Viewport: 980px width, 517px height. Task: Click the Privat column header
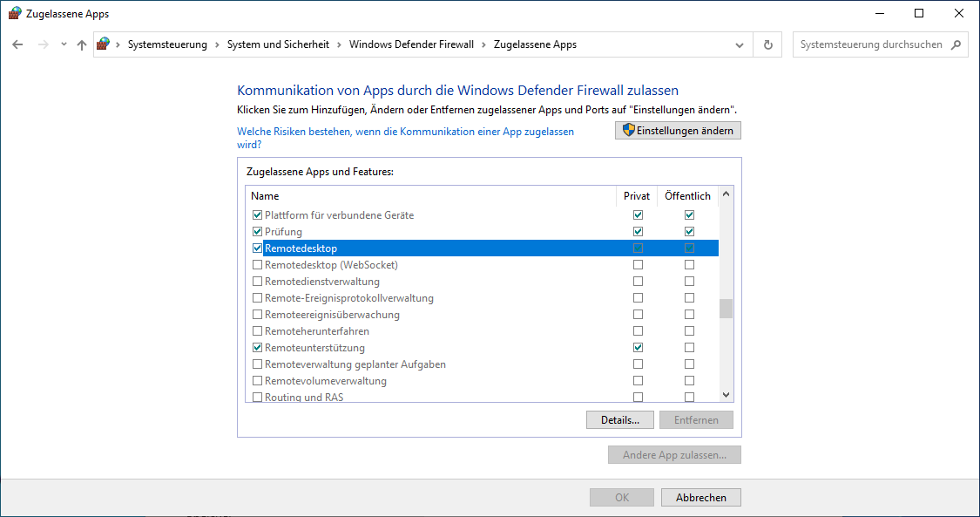pos(637,196)
